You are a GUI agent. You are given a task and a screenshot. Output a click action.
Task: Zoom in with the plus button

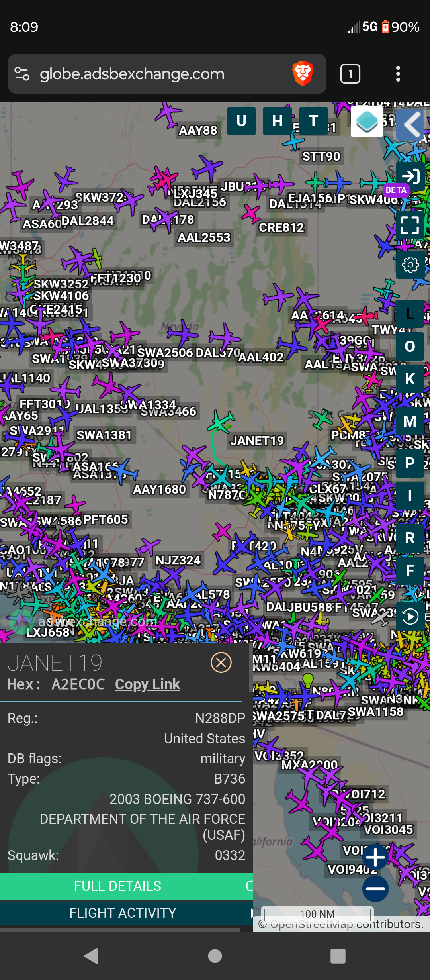(375, 857)
